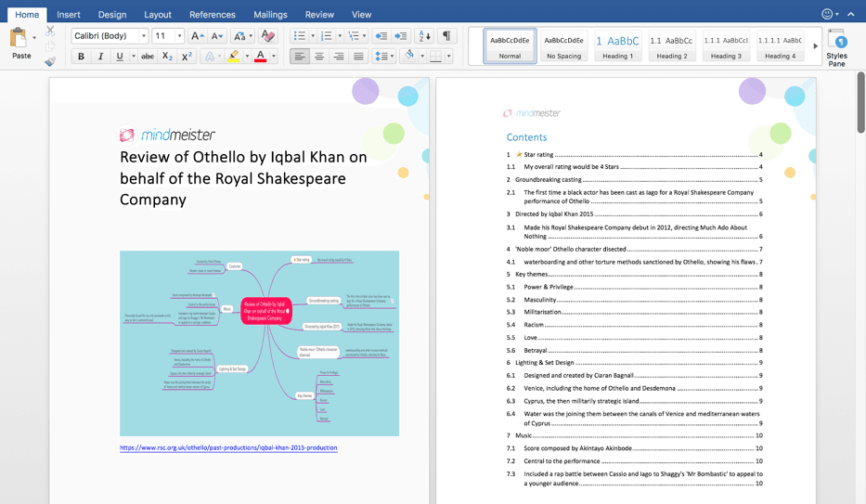This screenshot has height=504, width=866.
Task: Click the Othello mind map image
Action: click(x=259, y=342)
